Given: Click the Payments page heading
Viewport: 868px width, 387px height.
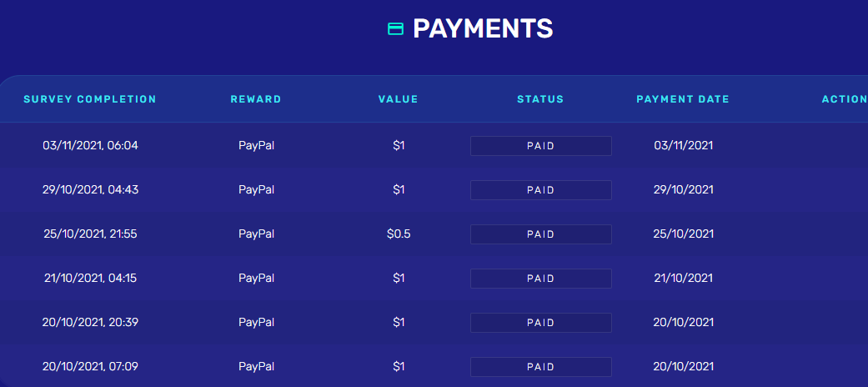Looking at the screenshot, I should pos(483,29).
